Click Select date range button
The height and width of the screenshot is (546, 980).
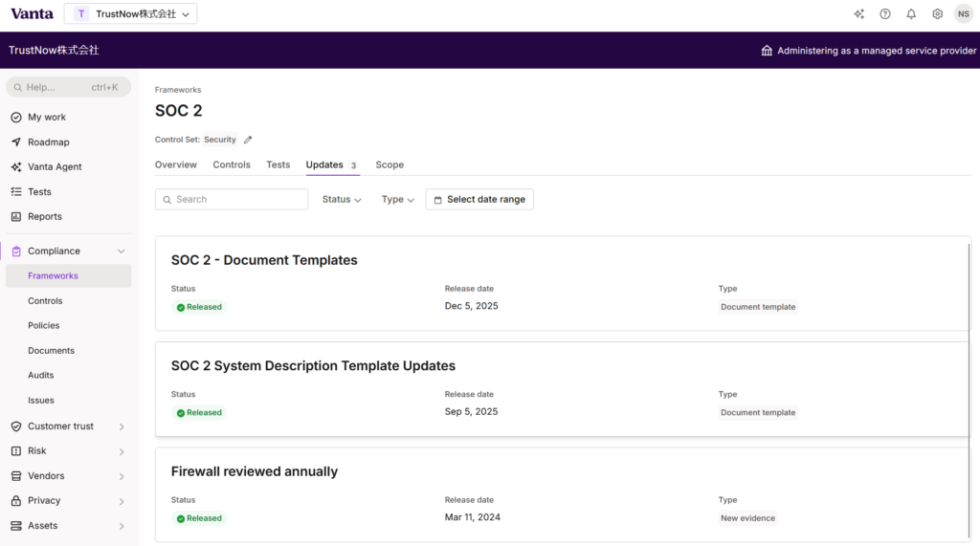(x=479, y=199)
